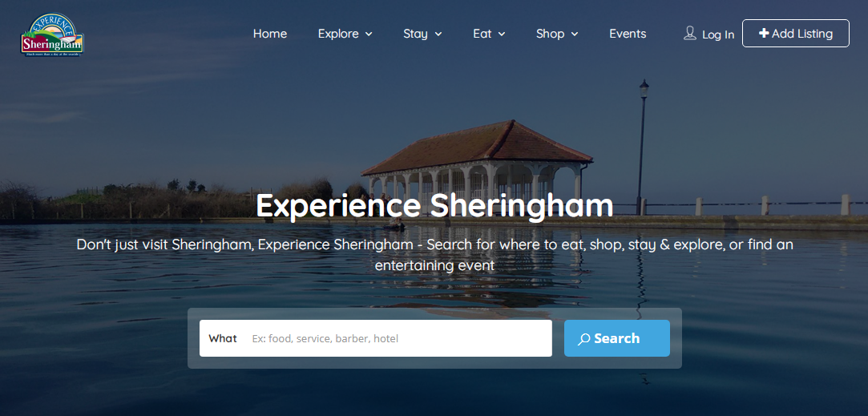Screen dimensions: 868x416
Task: Go to the Home menu item
Action: pyautogui.click(x=270, y=34)
